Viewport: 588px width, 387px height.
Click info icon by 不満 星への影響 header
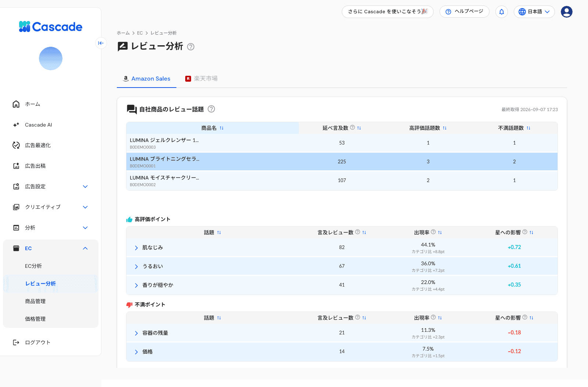[x=525, y=317]
